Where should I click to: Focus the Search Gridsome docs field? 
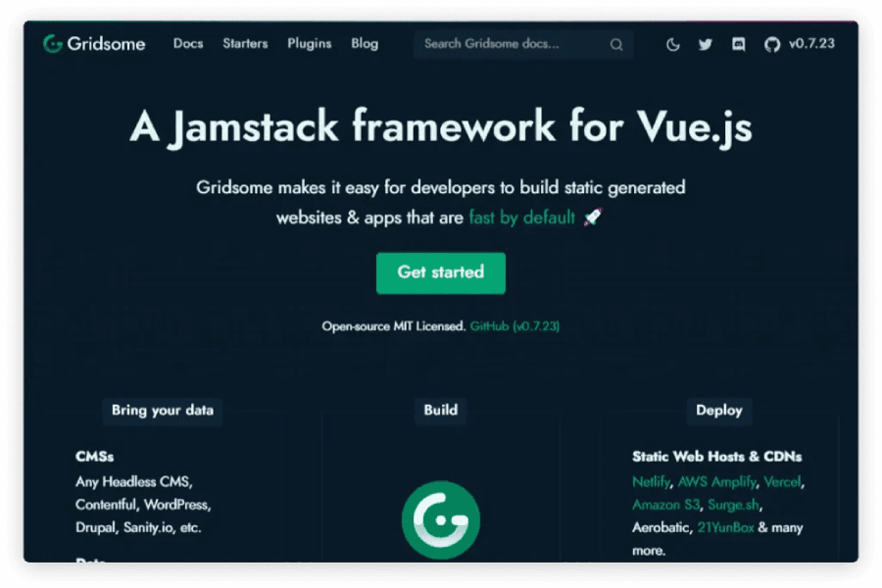tap(523, 44)
